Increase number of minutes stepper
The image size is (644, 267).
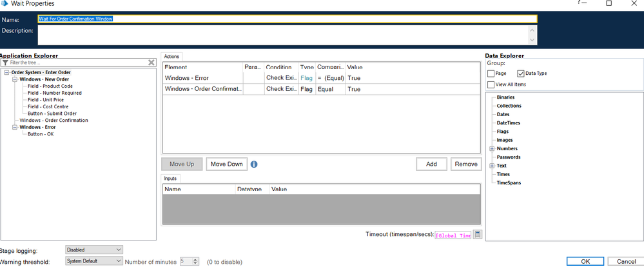click(195, 260)
